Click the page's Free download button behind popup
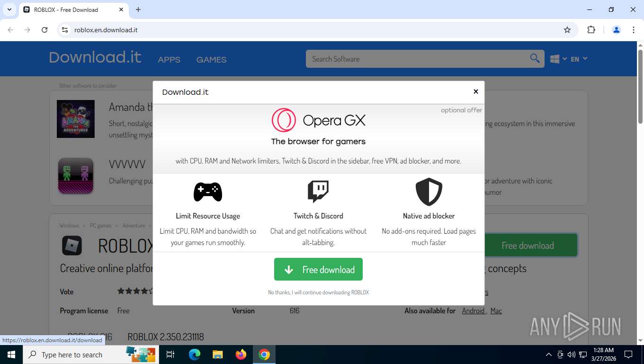The image size is (644, 364). point(530,246)
